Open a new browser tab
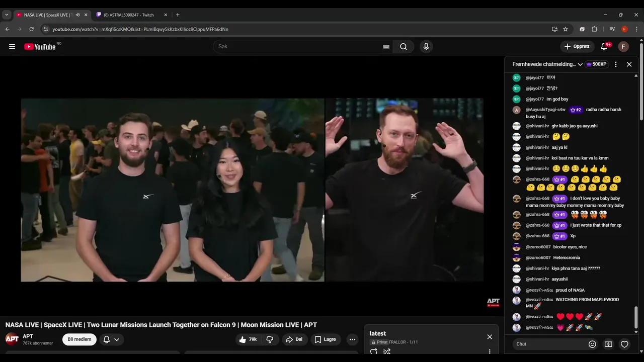The image size is (644, 362). [178, 15]
